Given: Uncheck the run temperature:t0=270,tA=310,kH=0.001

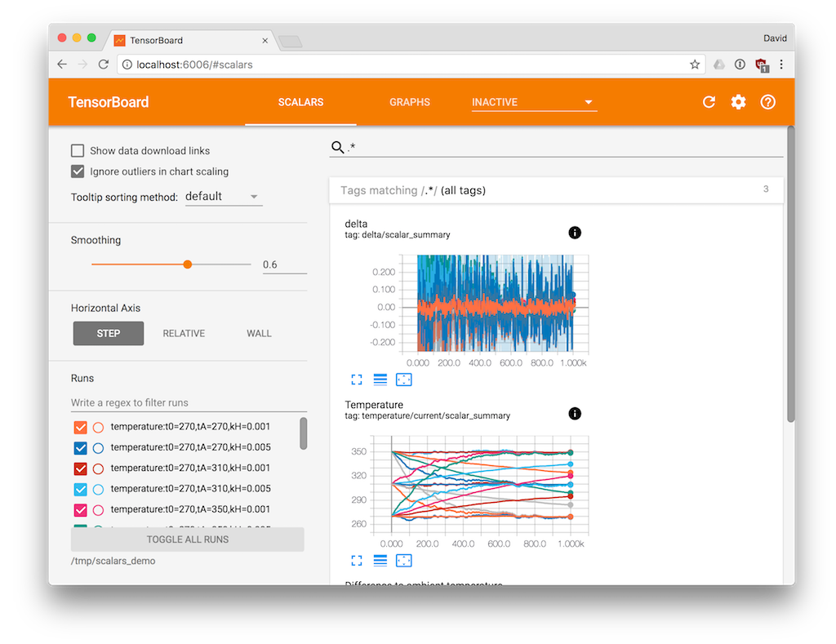Looking at the screenshot, I should click(x=80, y=469).
